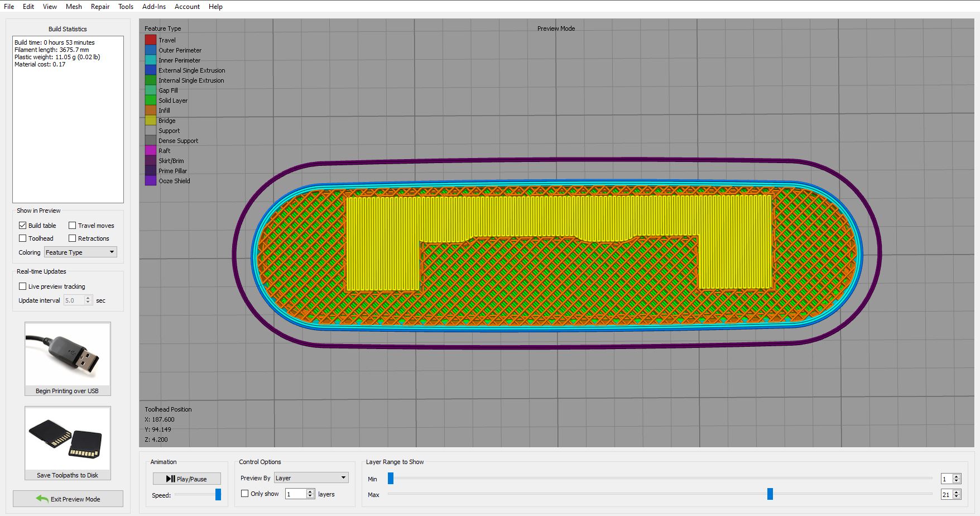
Task: Check the Only show layers checkbox
Action: click(245, 494)
